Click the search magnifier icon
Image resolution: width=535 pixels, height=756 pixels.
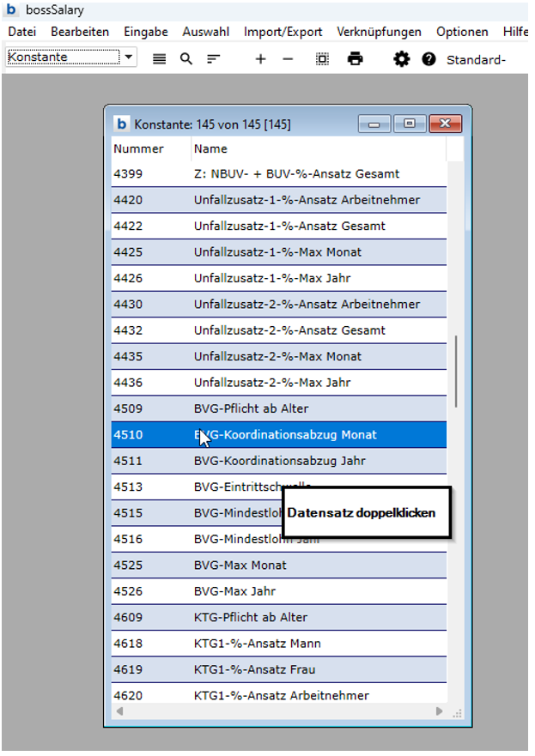click(x=186, y=59)
